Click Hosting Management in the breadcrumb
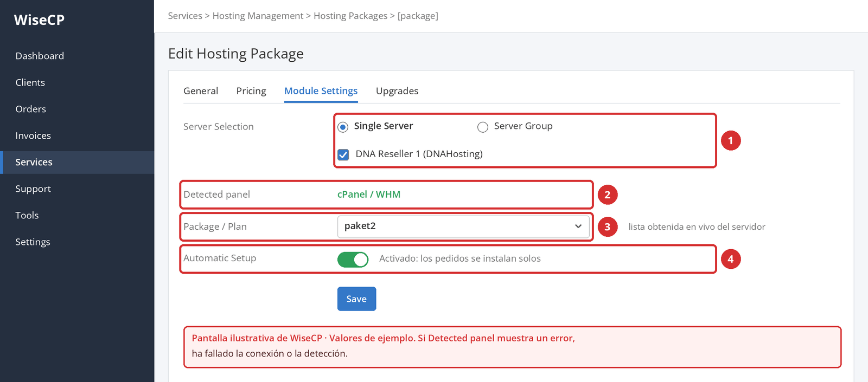This screenshot has width=868, height=382. click(258, 16)
